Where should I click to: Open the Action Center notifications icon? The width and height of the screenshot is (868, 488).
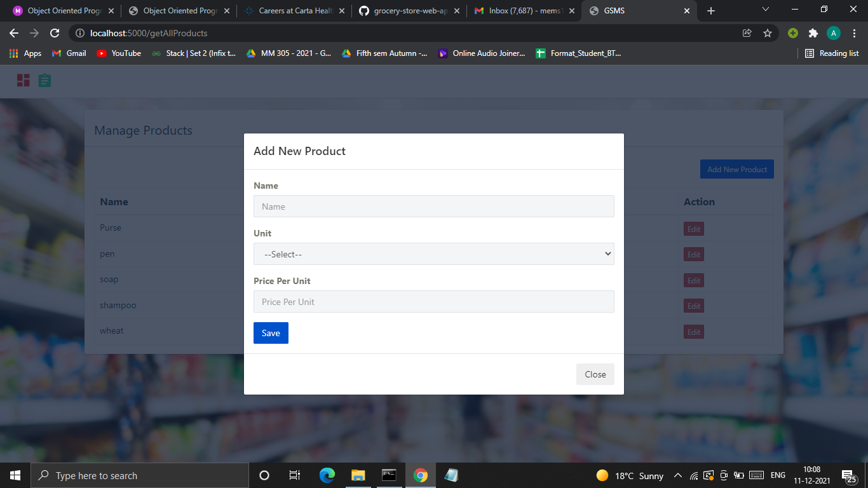[850, 475]
